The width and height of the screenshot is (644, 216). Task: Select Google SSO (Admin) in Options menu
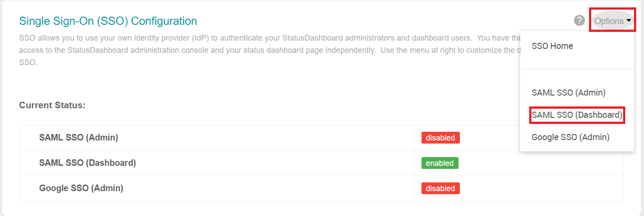[x=570, y=137]
